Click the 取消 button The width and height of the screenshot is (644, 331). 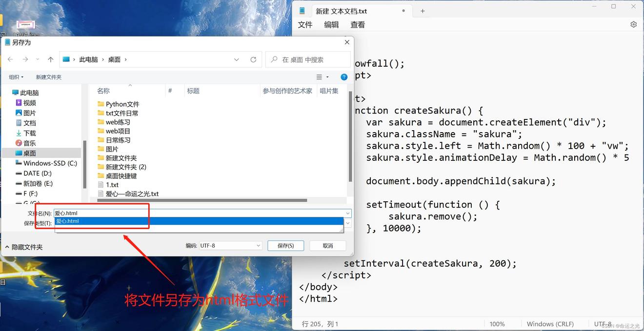[x=327, y=246]
